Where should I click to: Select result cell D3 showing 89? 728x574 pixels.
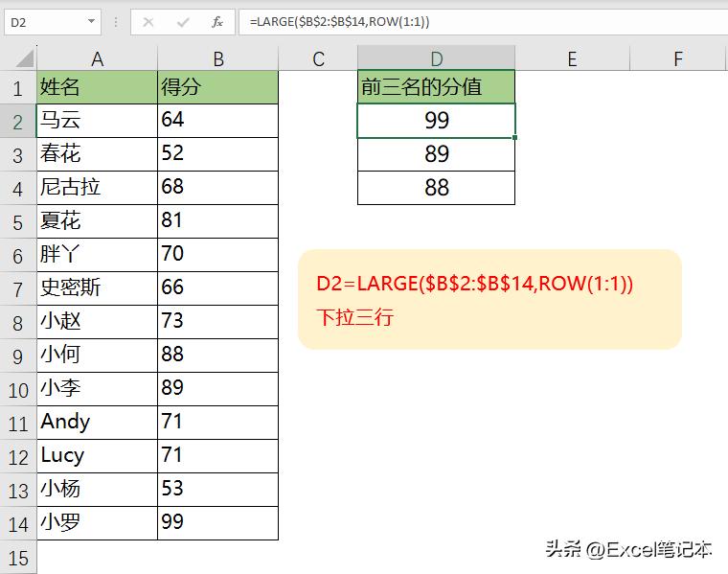(x=437, y=154)
